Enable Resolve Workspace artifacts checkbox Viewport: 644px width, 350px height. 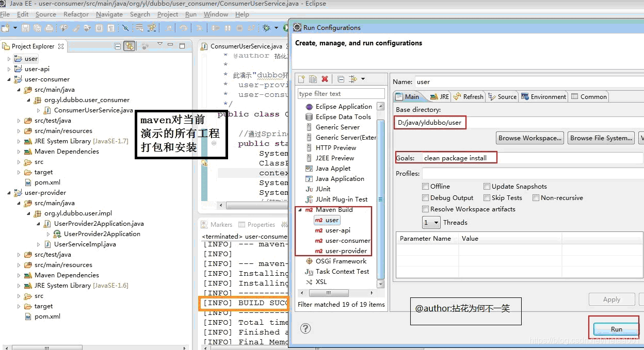point(426,209)
